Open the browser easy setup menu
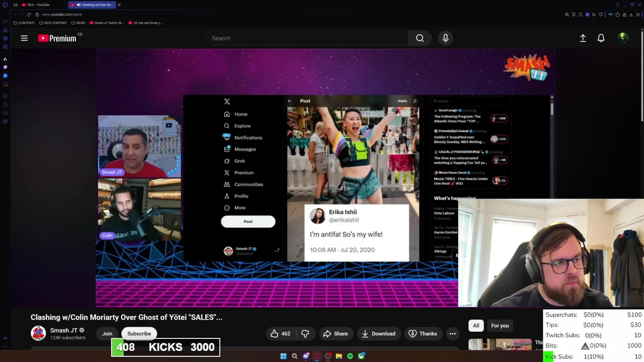 click(x=638, y=15)
